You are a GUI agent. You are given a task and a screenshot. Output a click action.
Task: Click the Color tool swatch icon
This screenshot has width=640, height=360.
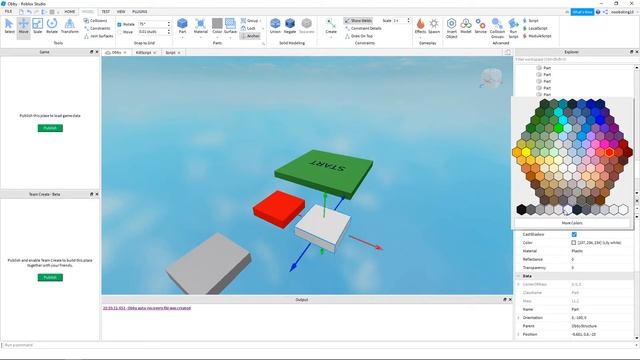click(x=217, y=24)
